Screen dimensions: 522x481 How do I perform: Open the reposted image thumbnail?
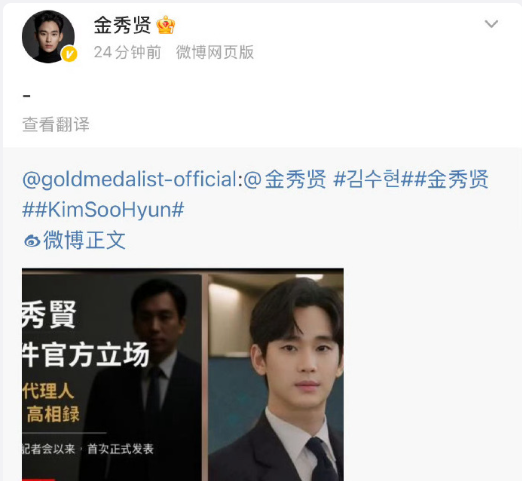(x=183, y=374)
